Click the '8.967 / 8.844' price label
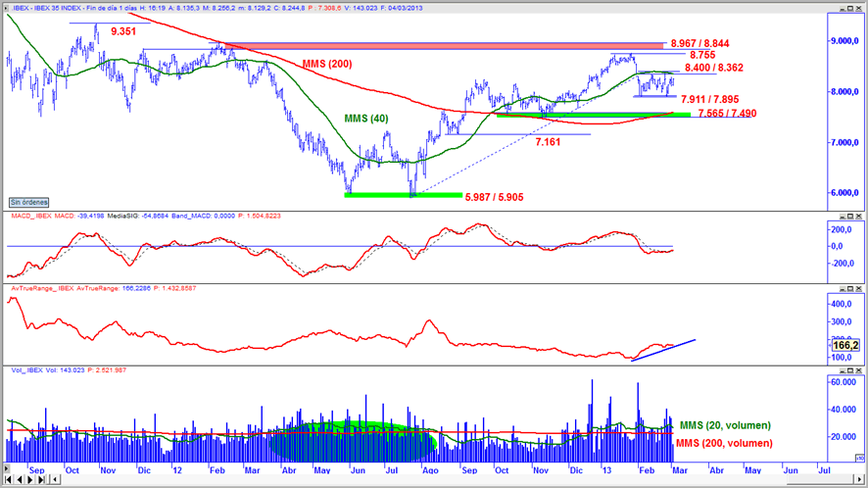Image resolution: width=868 pixels, height=488 pixels. 699,43
